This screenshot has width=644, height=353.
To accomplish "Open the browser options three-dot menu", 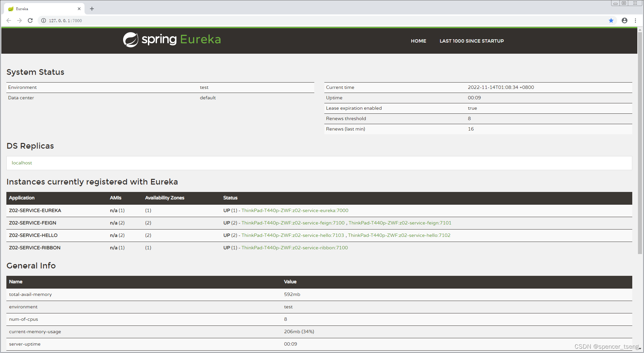I will (636, 20).
